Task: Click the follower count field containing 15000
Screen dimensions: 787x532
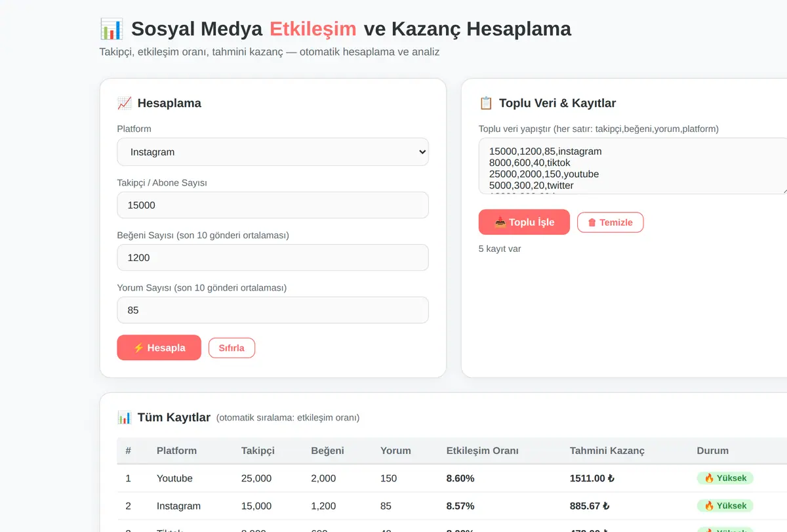Action: pos(273,205)
